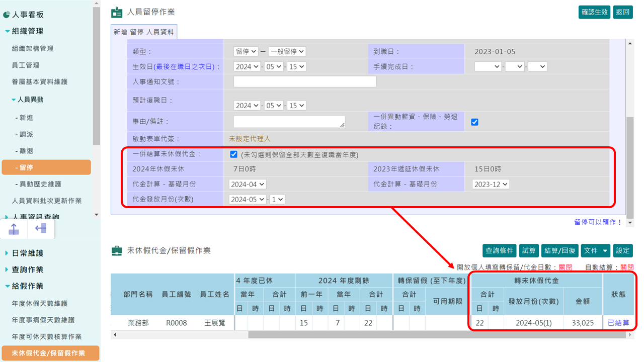The image size is (644, 362).
Task: Click the scroll-to-top arrow icon below the sidebar
Action: click(x=13, y=228)
